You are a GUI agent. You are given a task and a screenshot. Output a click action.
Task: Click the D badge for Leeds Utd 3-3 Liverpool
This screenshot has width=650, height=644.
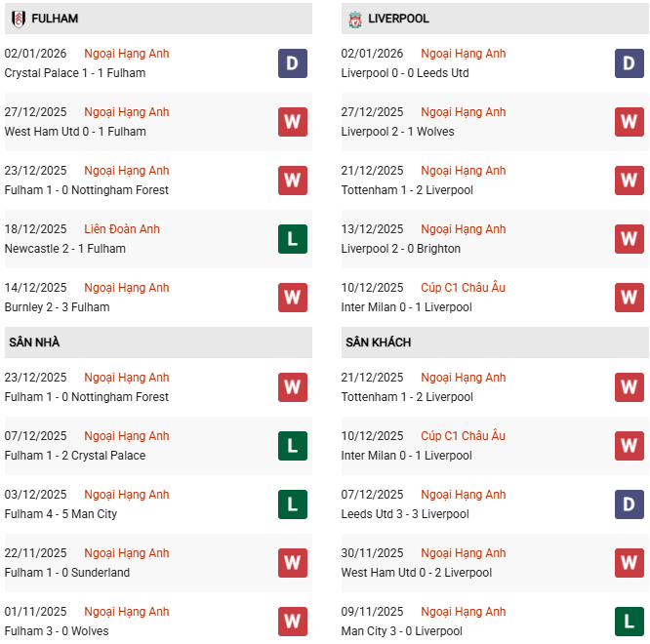click(x=630, y=504)
